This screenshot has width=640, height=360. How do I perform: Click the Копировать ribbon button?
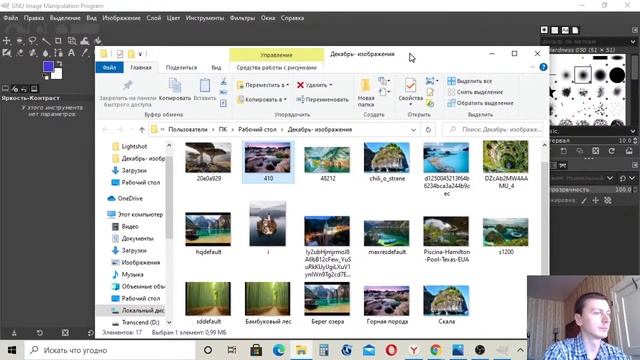coord(175,90)
